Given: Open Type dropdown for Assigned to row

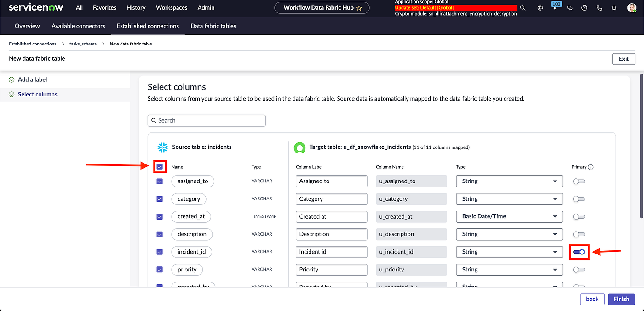Looking at the screenshot, I should (509, 181).
